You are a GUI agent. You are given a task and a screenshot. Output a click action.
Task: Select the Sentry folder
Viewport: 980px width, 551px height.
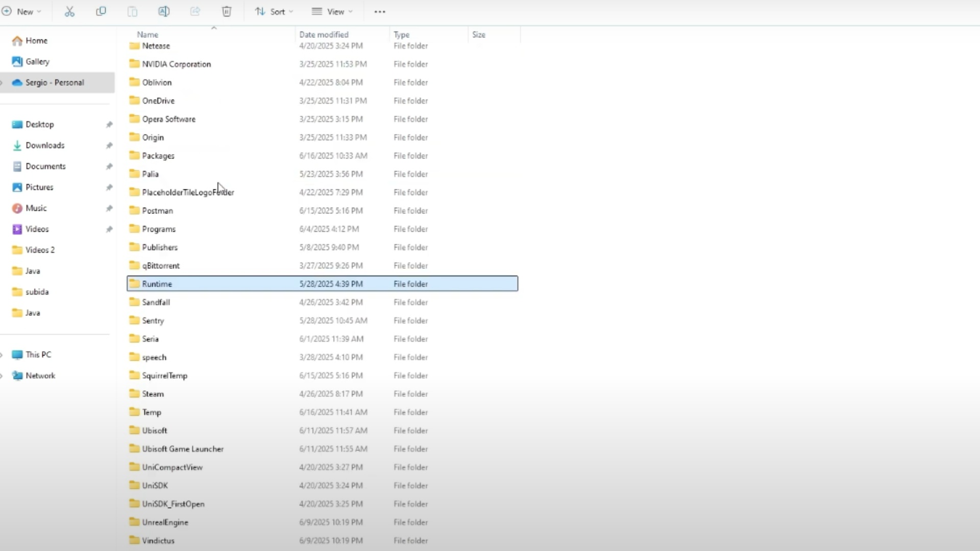[x=322, y=320]
